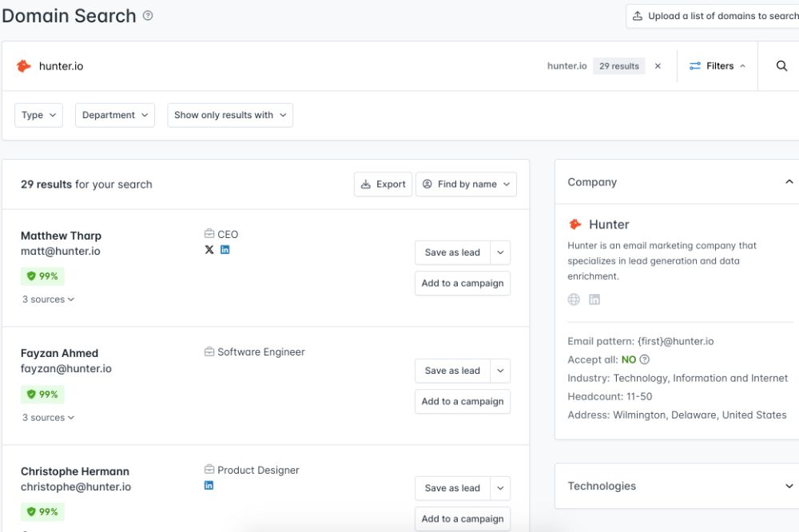
Task: Click the '29 results for your search' text
Action: tap(86, 185)
